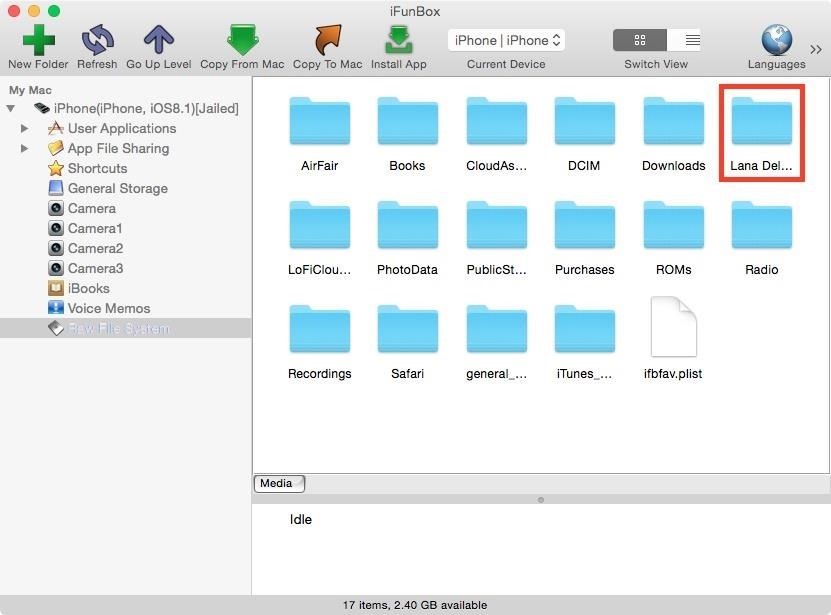Image resolution: width=831 pixels, height=615 pixels.
Task: Select Voice Memos in sidebar
Action: coord(108,308)
